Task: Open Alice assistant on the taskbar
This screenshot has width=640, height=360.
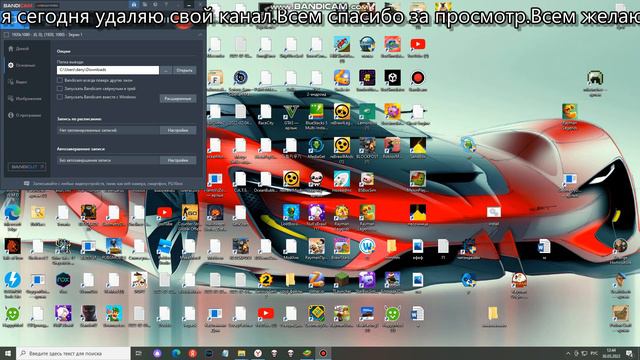Action: point(157,353)
